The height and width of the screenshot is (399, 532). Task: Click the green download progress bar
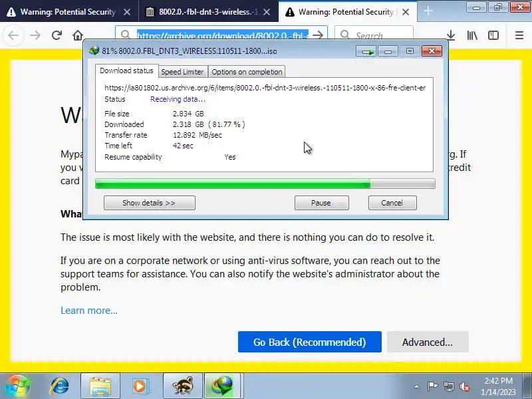coord(265,184)
